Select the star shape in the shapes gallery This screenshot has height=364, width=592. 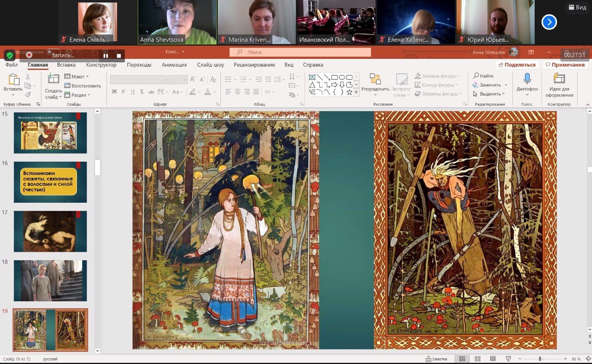349,92
